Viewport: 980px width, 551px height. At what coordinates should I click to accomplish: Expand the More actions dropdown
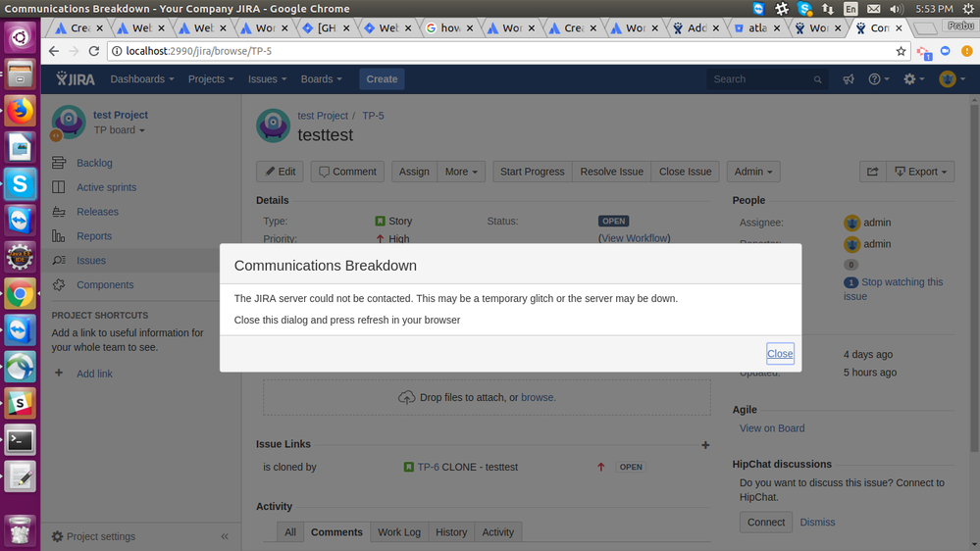[x=461, y=172]
